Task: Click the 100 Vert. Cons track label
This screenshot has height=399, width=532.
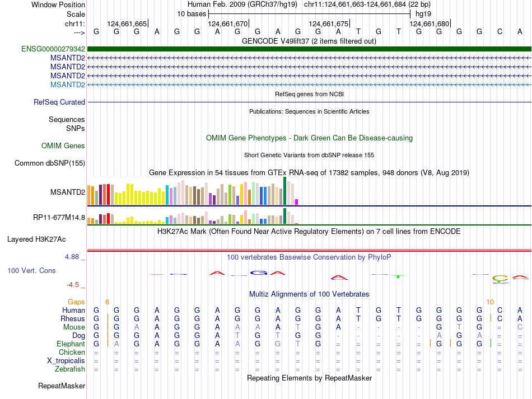Action: tap(31, 270)
